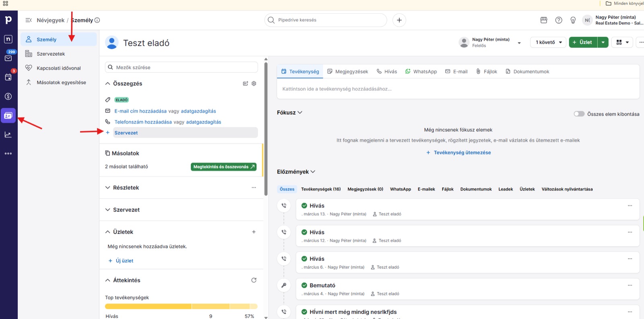
Task: Click the quick add plus button
Action: tap(399, 20)
